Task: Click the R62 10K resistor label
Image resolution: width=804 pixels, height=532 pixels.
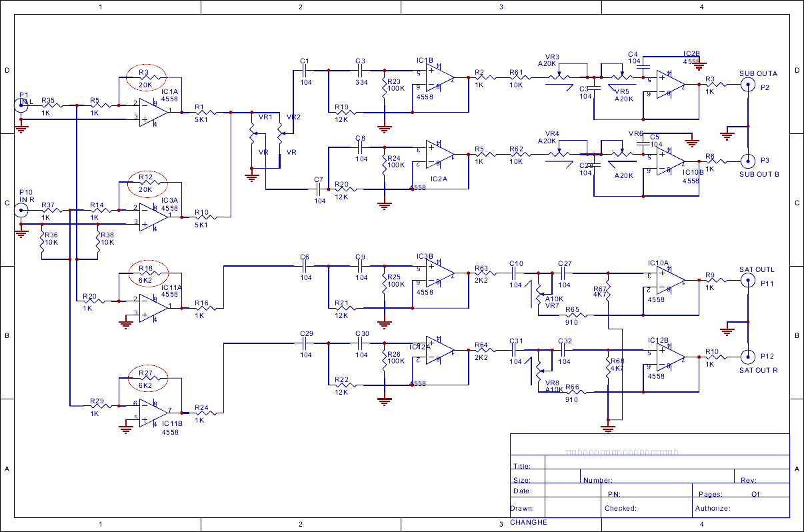Action: coord(516,155)
